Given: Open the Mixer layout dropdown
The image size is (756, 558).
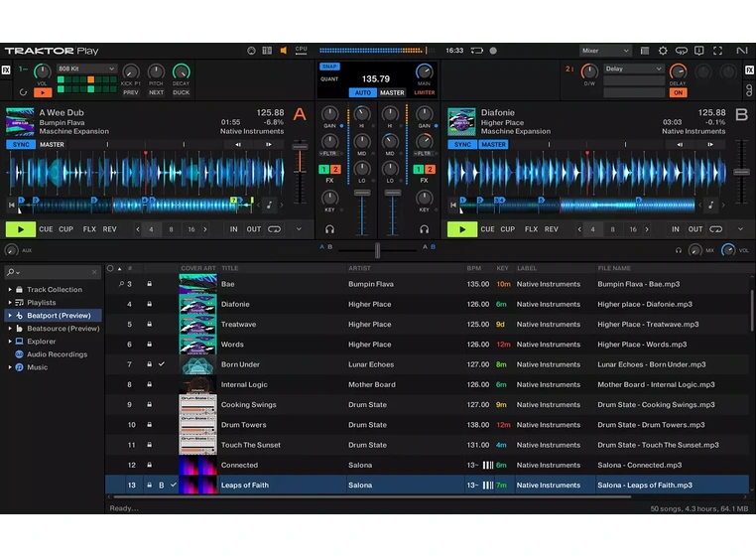Looking at the screenshot, I should tap(605, 51).
